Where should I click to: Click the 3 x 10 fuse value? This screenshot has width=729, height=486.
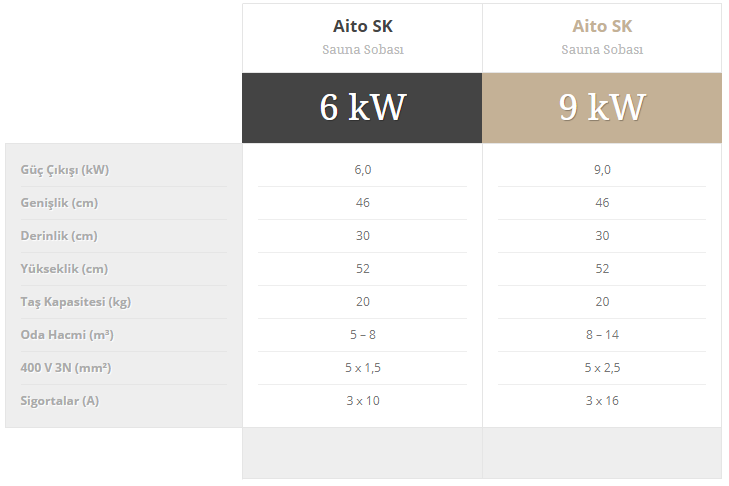pyautogui.click(x=362, y=401)
